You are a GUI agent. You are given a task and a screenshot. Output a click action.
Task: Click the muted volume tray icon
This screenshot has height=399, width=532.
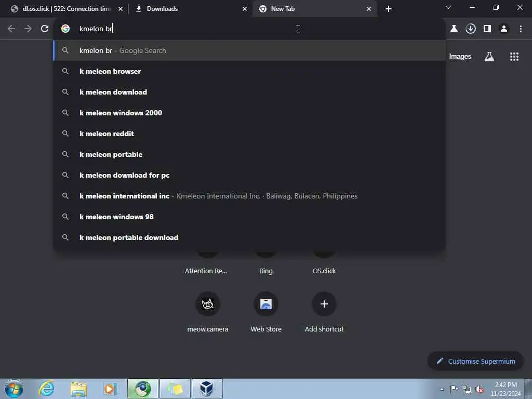(480, 390)
